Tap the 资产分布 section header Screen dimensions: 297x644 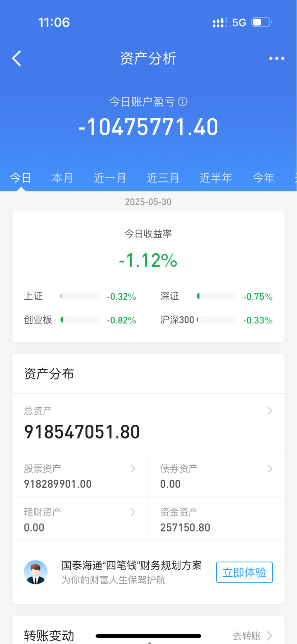pyautogui.click(x=49, y=374)
